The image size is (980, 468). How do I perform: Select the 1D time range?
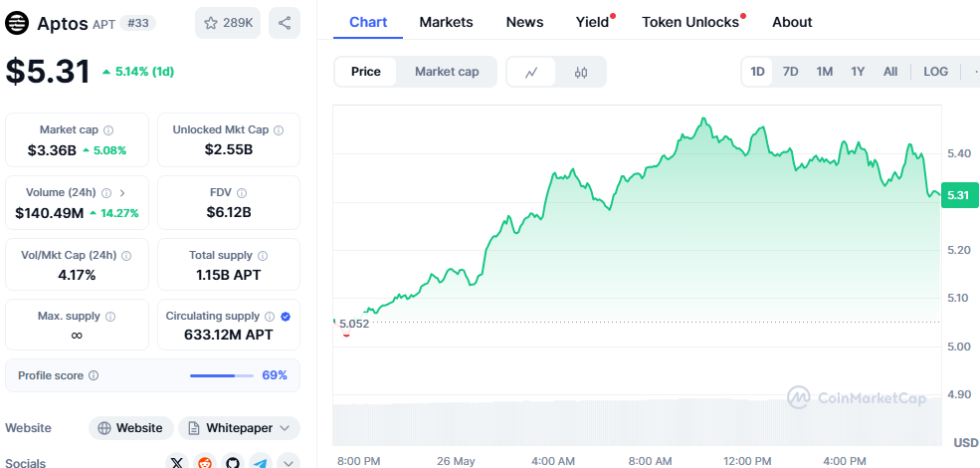tap(757, 72)
